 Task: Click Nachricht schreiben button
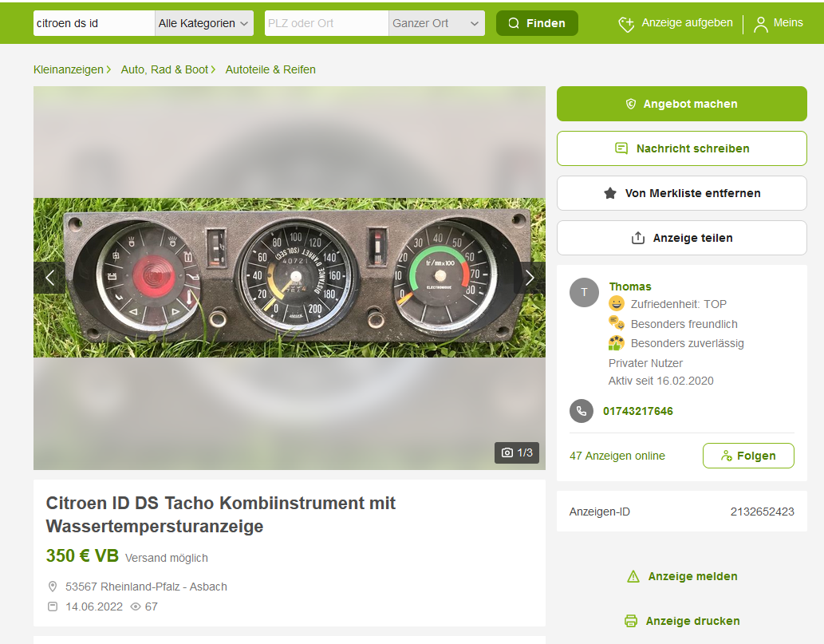pos(681,148)
